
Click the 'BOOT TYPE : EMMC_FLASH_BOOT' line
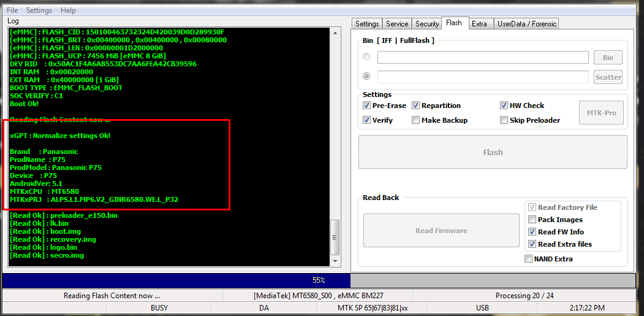66,88
